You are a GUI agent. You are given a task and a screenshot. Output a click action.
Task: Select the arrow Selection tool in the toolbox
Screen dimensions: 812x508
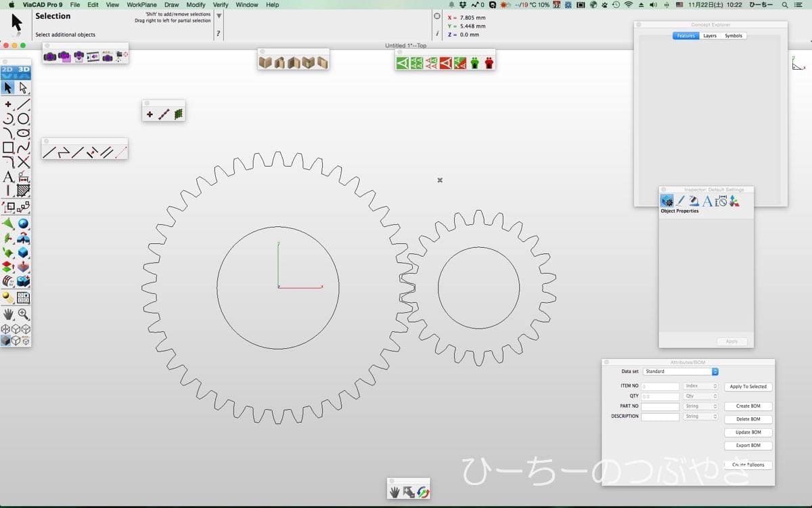[8, 88]
